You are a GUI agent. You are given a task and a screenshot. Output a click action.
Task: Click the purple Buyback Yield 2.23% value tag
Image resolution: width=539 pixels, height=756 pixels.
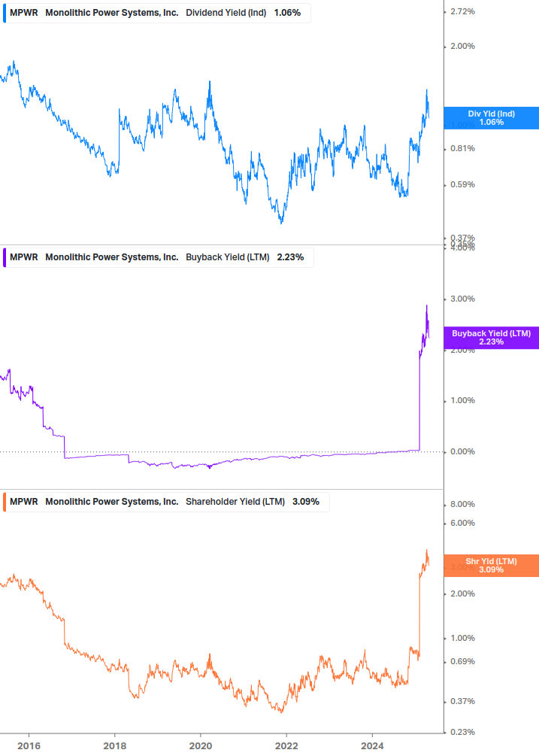coord(492,338)
